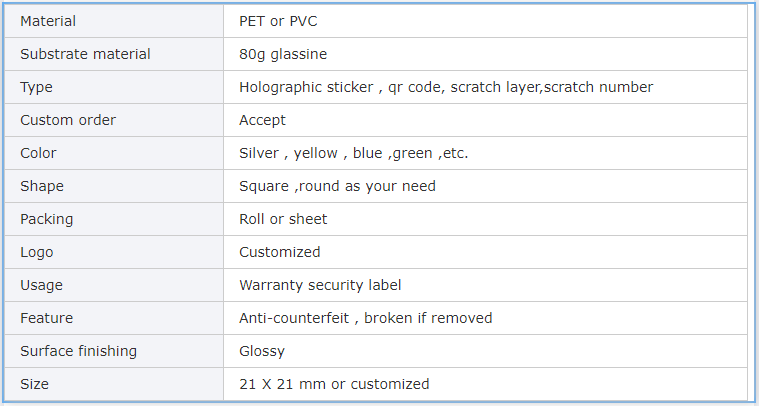Select the PET or PVC value
Viewport: 759px width, 406px height.
pos(278,21)
